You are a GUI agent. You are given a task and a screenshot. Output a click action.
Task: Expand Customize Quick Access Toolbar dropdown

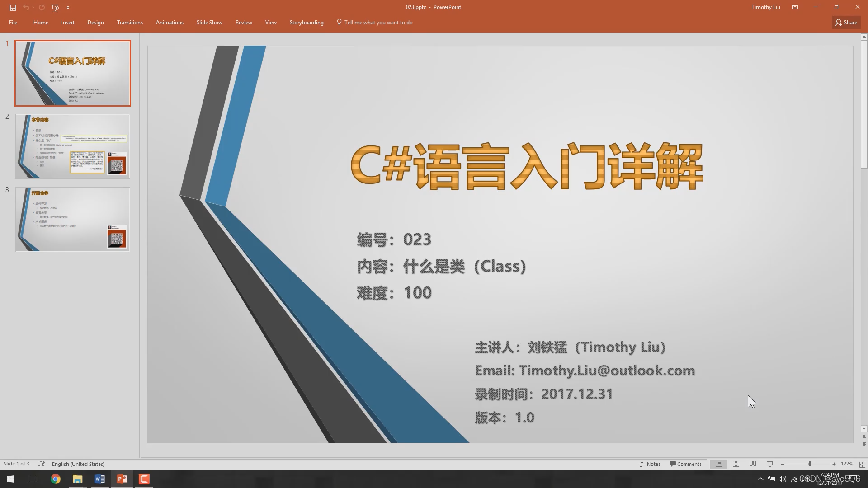[x=68, y=7]
